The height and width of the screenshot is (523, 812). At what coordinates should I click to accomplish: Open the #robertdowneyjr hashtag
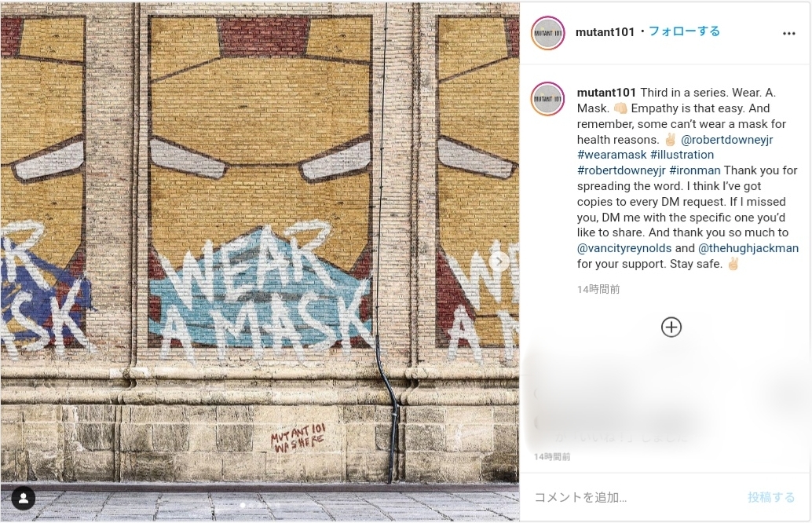point(621,170)
